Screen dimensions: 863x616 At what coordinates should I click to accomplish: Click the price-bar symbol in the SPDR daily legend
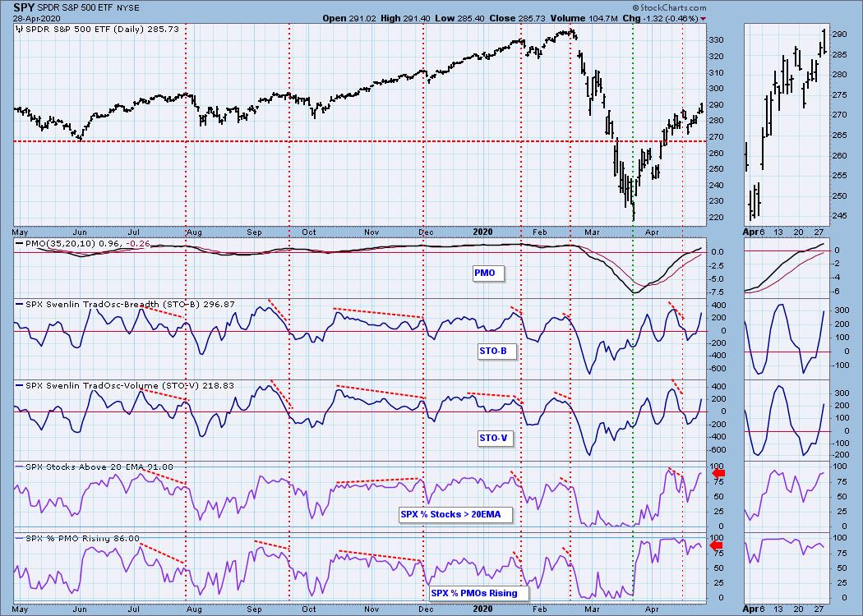tap(19, 29)
